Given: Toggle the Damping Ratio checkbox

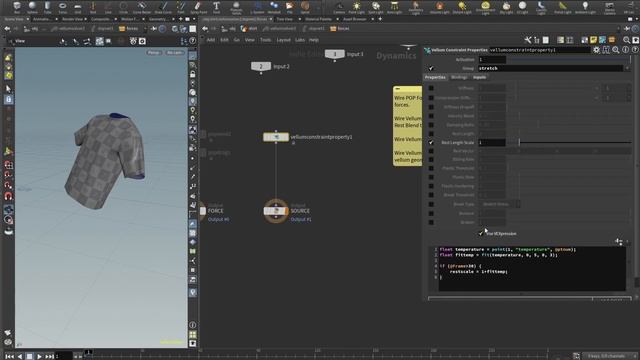Looking at the screenshot, I should click(431, 125).
